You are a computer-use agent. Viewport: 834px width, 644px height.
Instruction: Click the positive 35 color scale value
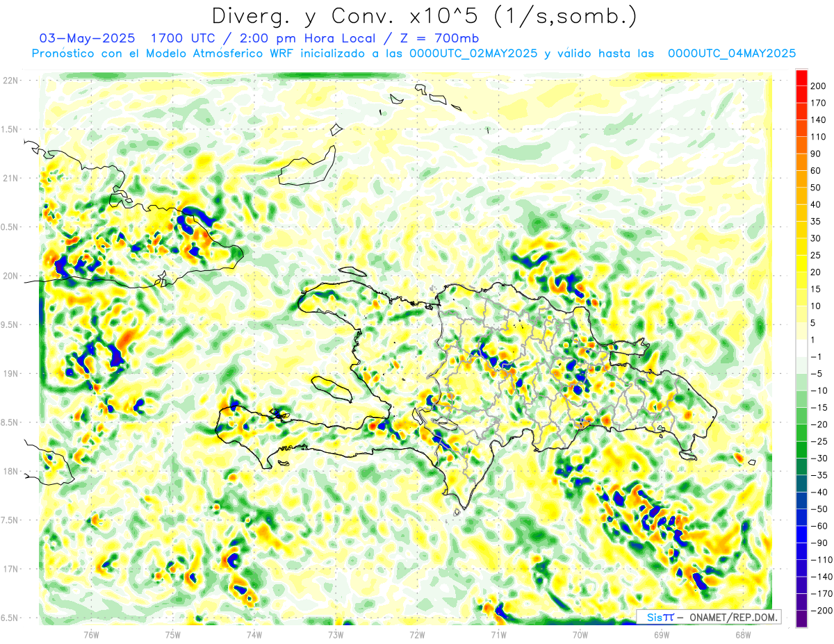point(817,222)
